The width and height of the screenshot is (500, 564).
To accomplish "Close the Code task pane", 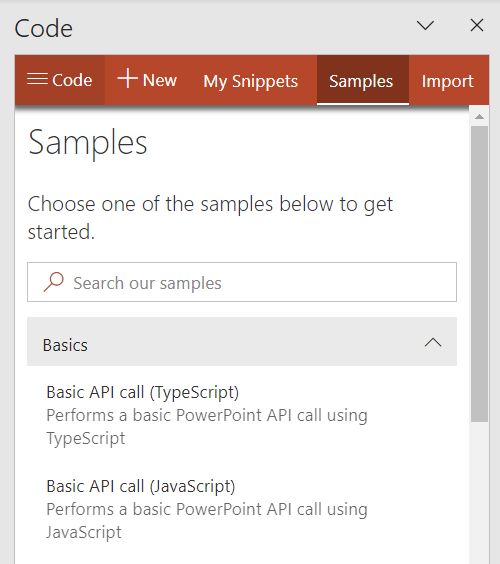I will [x=477, y=26].
